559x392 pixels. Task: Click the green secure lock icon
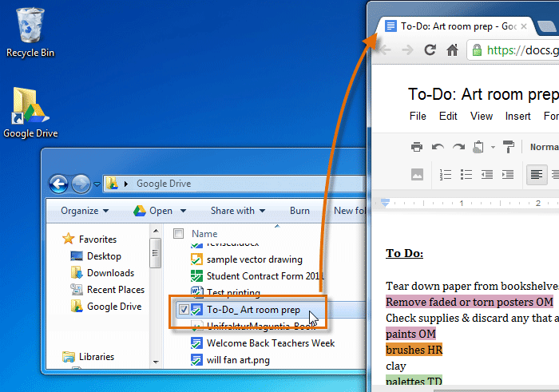477,50
